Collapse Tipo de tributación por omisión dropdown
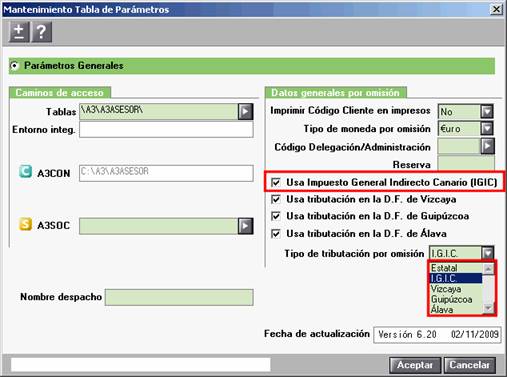The image size is (507, 377). pos(488,253)
